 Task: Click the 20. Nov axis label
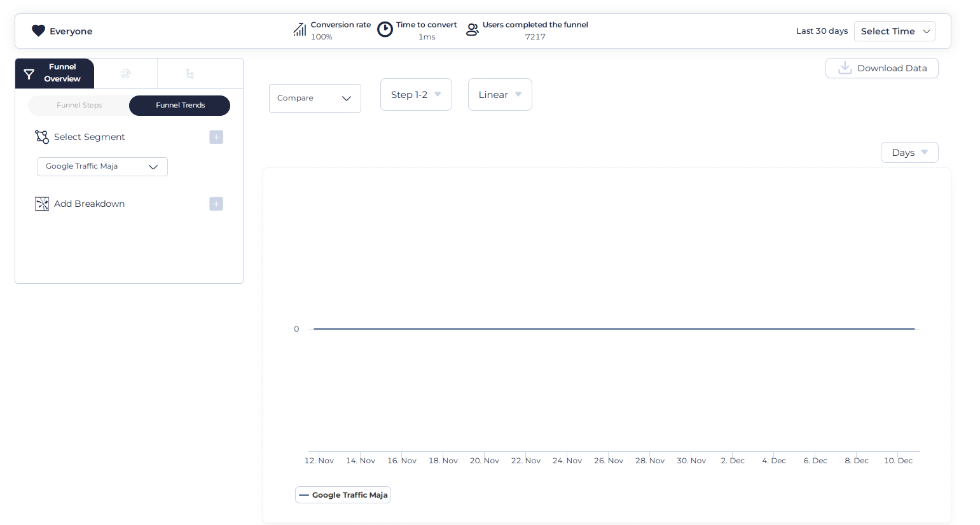[485, 461]
